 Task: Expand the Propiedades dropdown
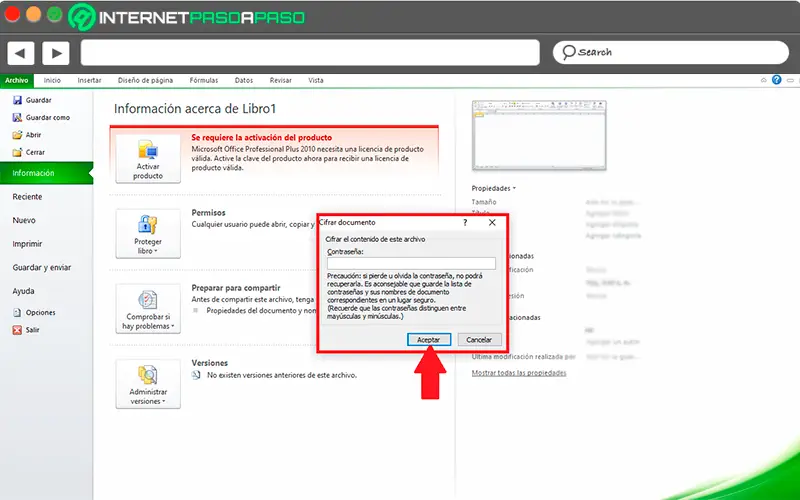pyautogui.click(x=493, y=188)
